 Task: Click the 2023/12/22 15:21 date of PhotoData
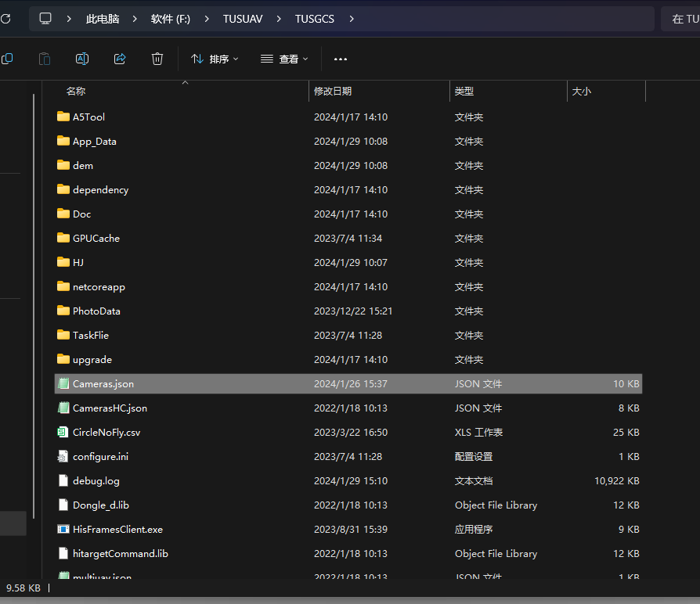point(353,311)
